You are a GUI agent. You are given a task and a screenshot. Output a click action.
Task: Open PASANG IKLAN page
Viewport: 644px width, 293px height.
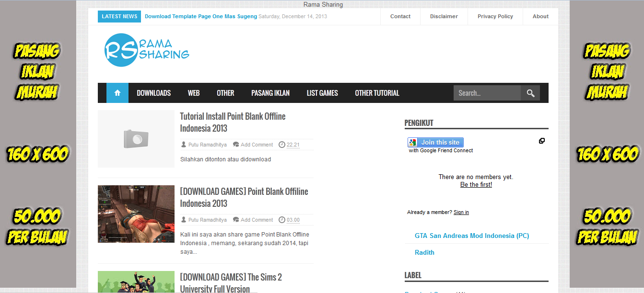270,93
